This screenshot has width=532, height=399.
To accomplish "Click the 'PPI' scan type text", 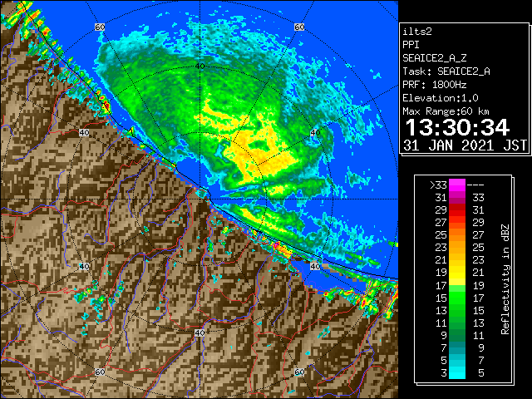I will point(411,45).
